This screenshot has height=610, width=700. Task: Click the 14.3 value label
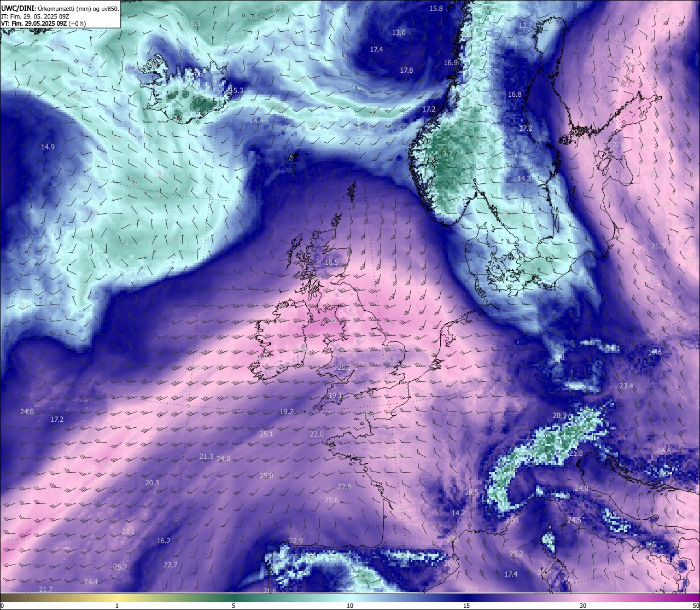[524, 179]
